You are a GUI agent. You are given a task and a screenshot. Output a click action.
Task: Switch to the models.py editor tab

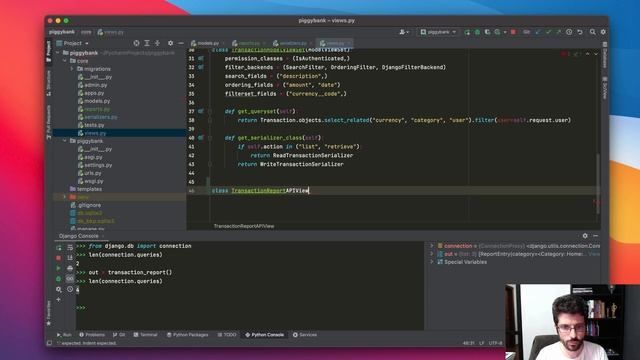coord(208,43)
